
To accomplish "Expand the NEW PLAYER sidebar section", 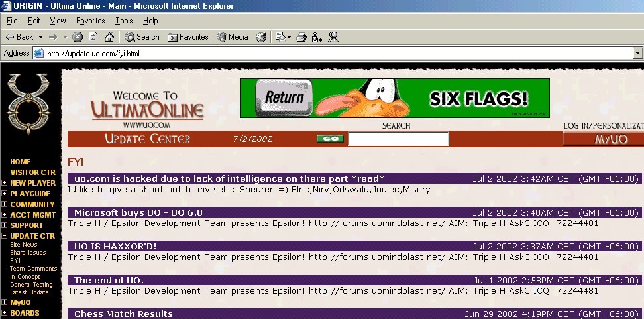I will point(5,183).
